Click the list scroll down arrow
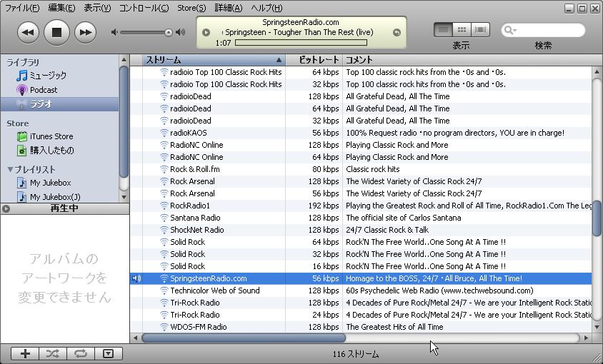Image resolution: width=603 pixels, height=364 pixels. (597, 327)
